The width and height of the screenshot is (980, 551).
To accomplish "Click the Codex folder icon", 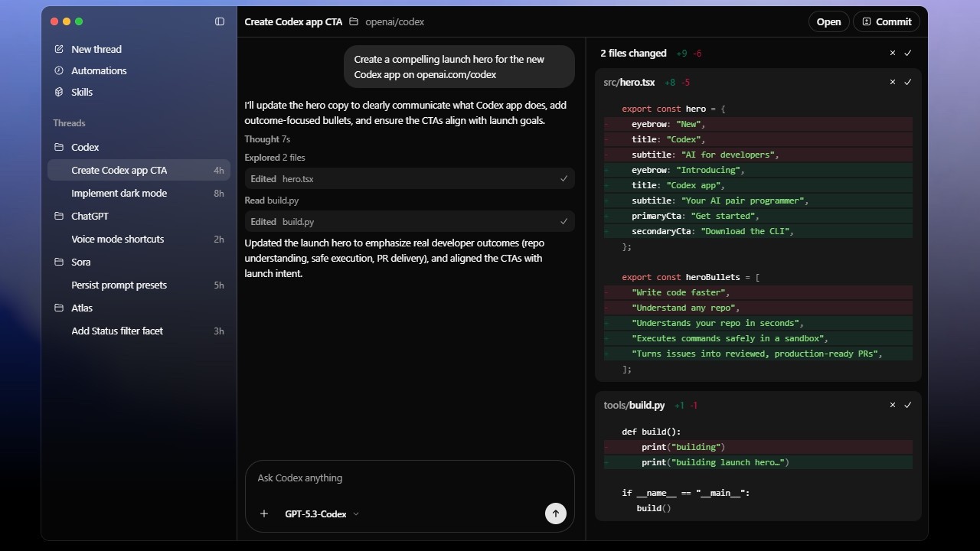I will (x=59, y=147).
